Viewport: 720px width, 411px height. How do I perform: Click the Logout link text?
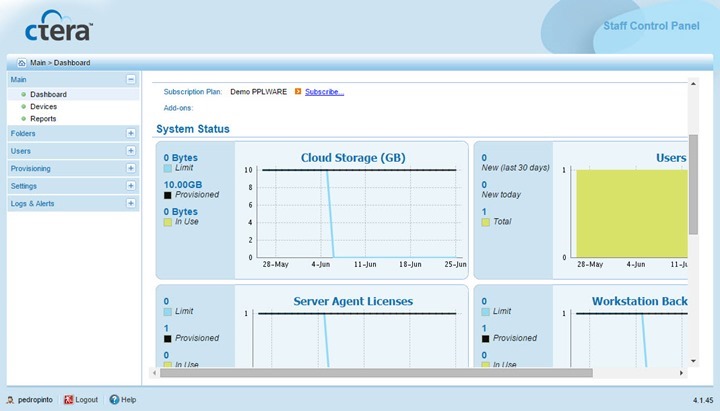(86, 400)
